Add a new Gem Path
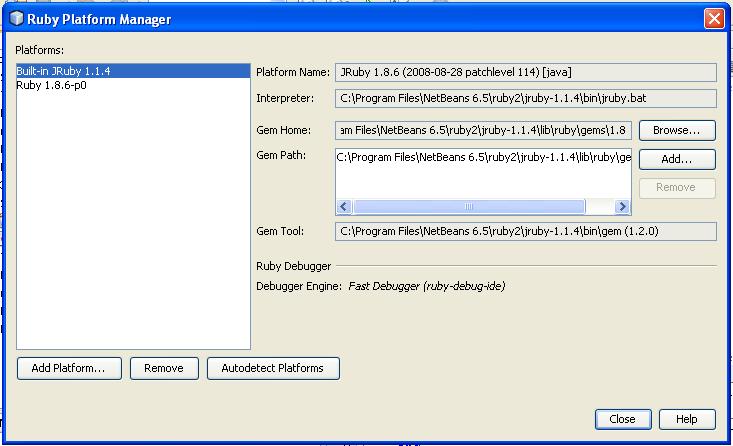Viewport: 733px width, 446px height. point(677,159)
